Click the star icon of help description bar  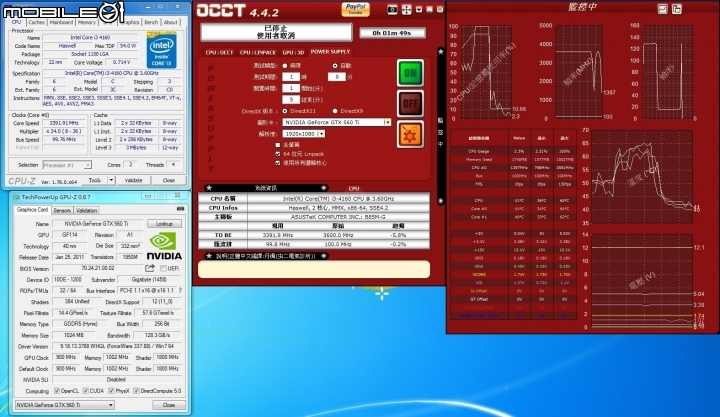point(209,256)
